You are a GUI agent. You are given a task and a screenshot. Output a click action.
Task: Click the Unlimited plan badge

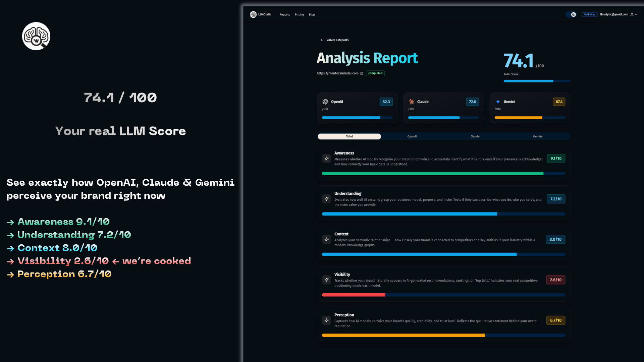[x=590, y=14]
